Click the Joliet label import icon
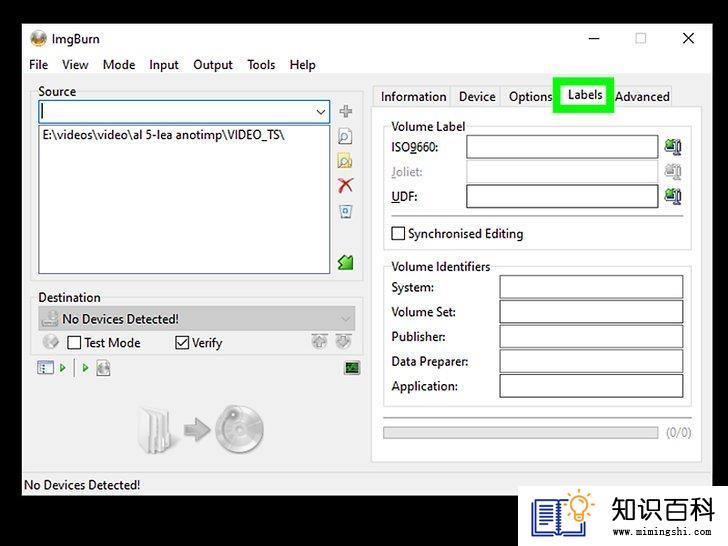The width and height of the screenshot is (728, 546). click(x=673, y=172)
